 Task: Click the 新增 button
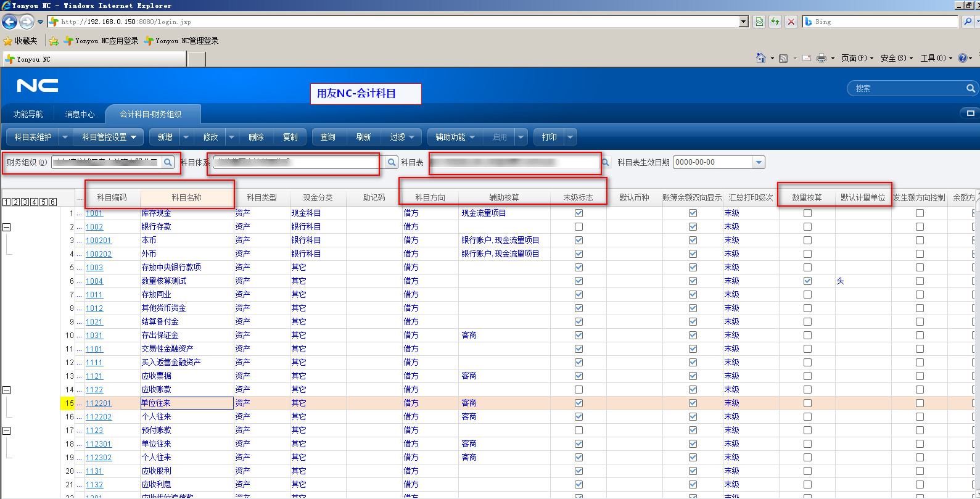point(165,137)
